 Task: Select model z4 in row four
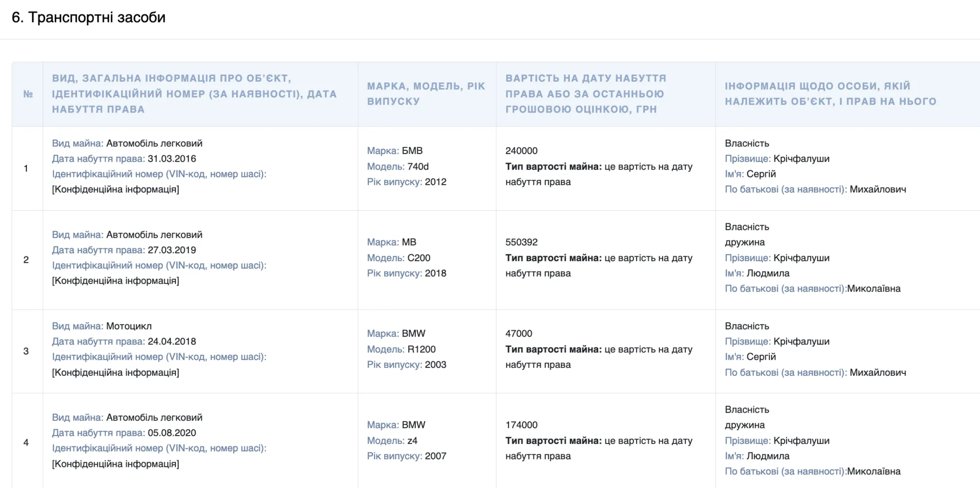[x=413, y=440]
